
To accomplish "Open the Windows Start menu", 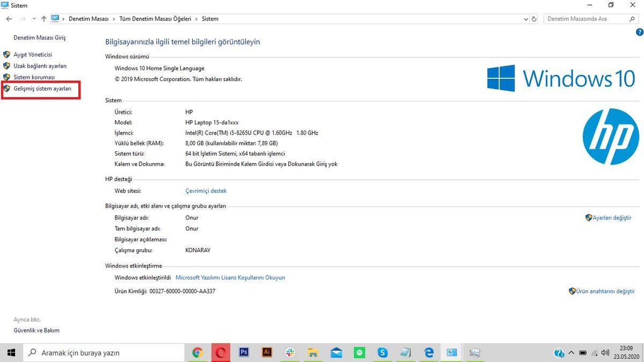I will [x=11, y=352].
